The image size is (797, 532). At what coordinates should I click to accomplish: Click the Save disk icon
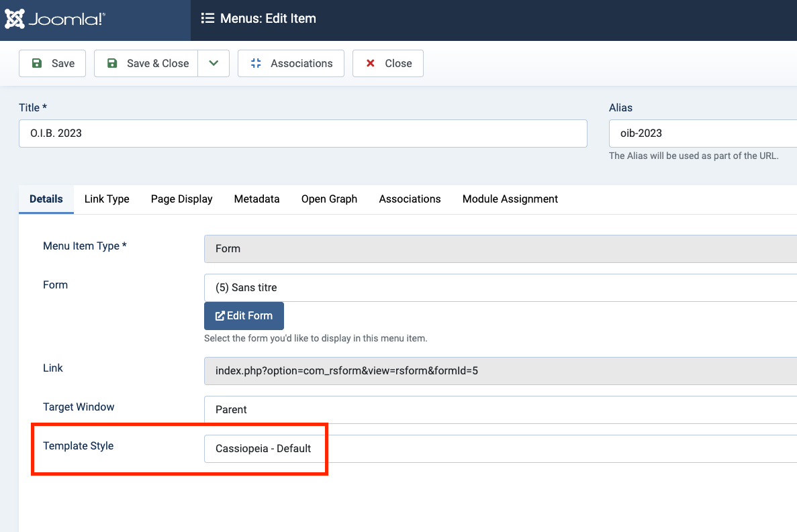click(x=37, y=63)
